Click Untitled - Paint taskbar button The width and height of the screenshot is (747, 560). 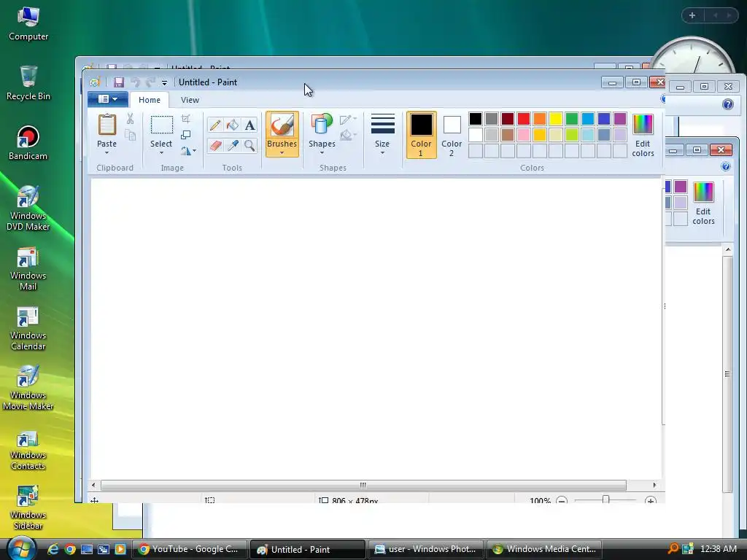[x=308, y=549]
